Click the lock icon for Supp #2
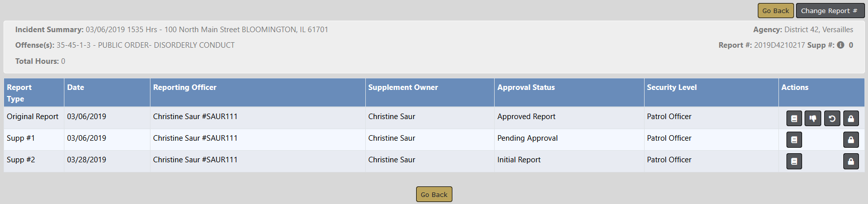The height and width of the screenshot is (204, 868). click(x=851, y=161)
